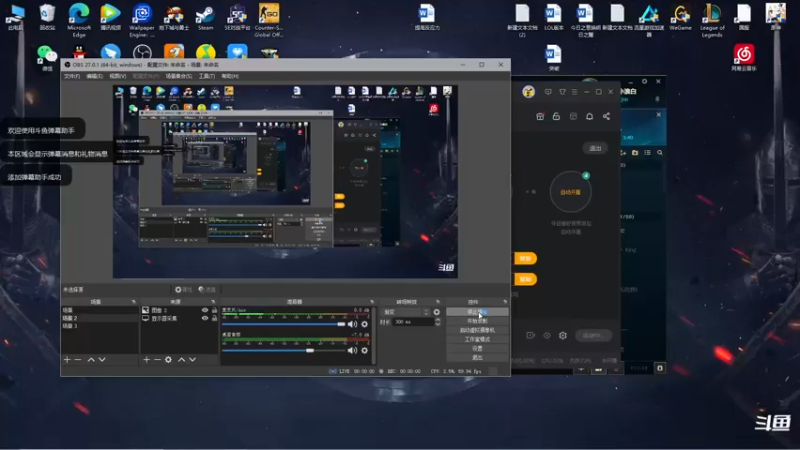800x450 pixels.
Task: Click the 设置 button in Controls
Action: coord(477,348)
